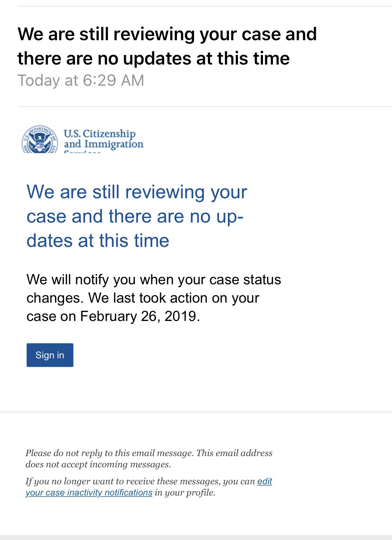Screen dimensions: 392x540
Task: Click 'We will notify you when your case status'
Action: coord(154,280)
